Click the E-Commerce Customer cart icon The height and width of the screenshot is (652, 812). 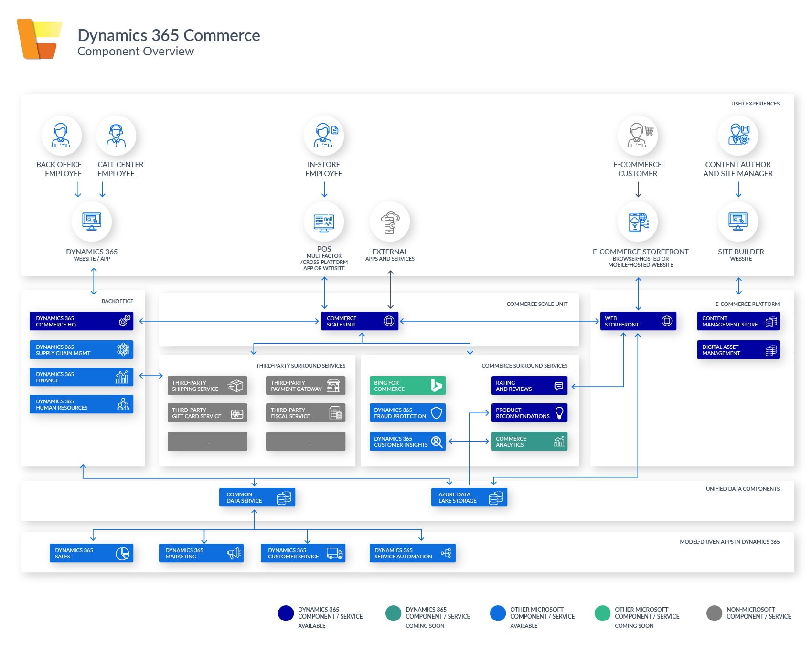[x=638, y=136]
